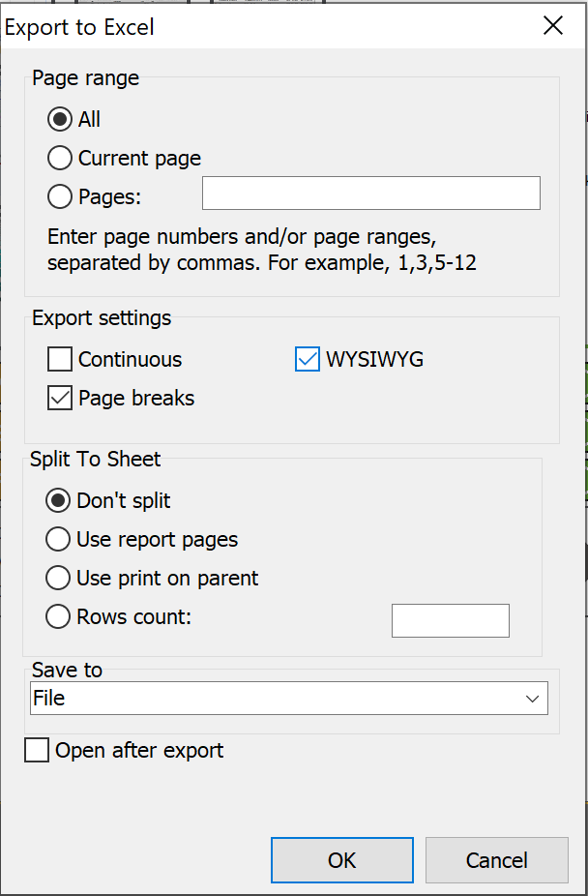Open the Save to dropdown
The width and height of the screenshot is (588, 896).
[289, 698]
